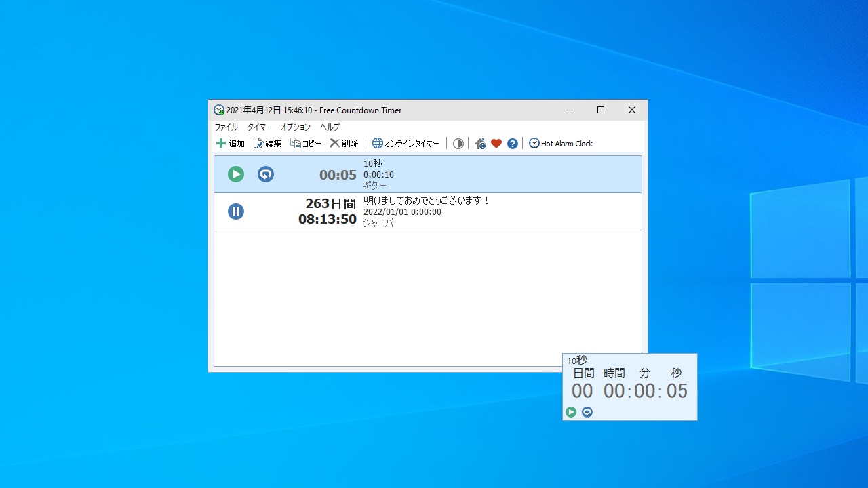Toggle the half-circle contrast theme icon
The height and width of the screenshot is (488, 868).
coord(458,144)
